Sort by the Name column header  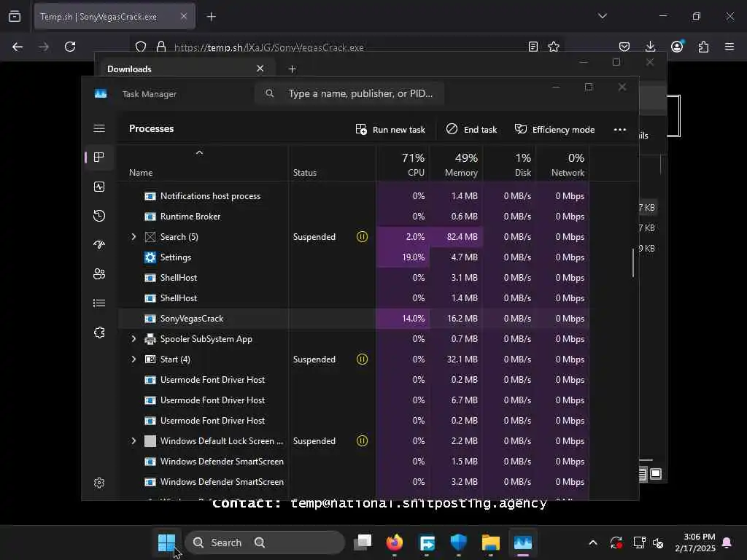point(141,172)
